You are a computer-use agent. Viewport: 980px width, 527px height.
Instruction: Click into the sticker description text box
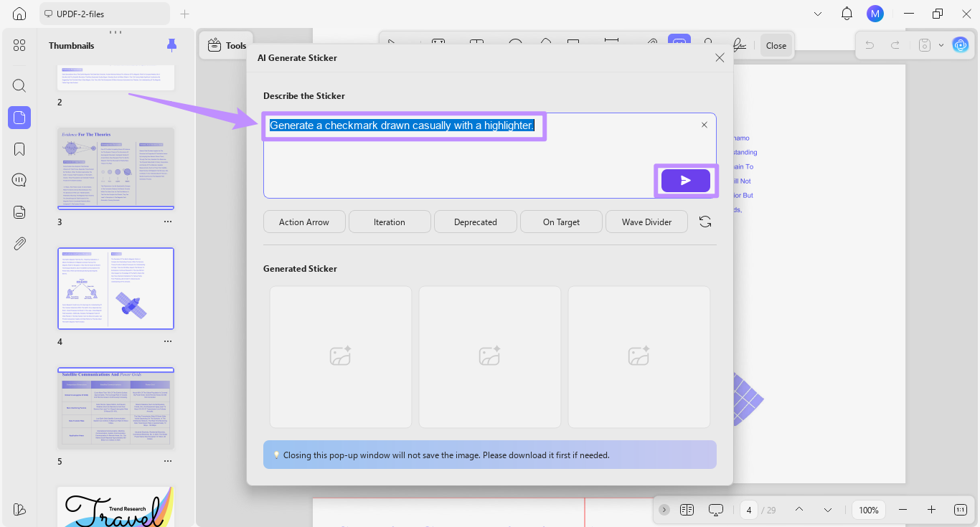pos(489,156)
